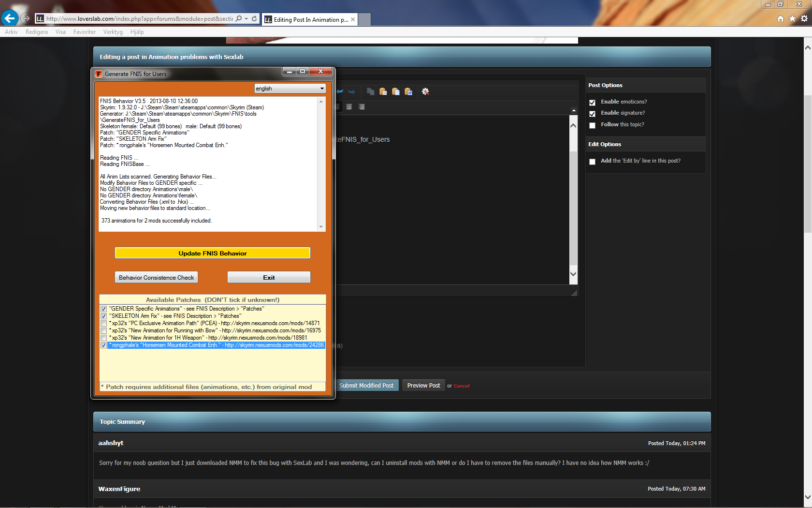Viewport: 812px width, 508px height.
Task: Click the page scrollbar up arrow
Action: coord(808,48)
